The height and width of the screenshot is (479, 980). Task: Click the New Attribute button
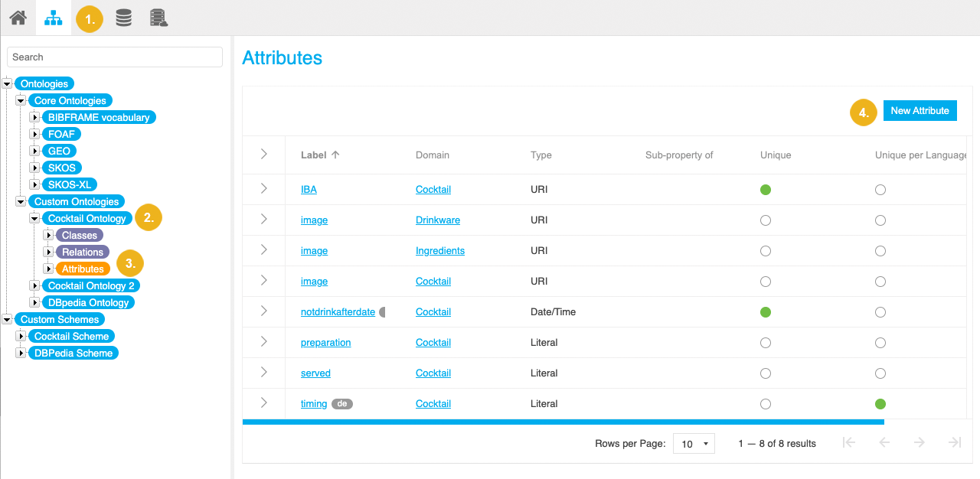click(920, 111)
